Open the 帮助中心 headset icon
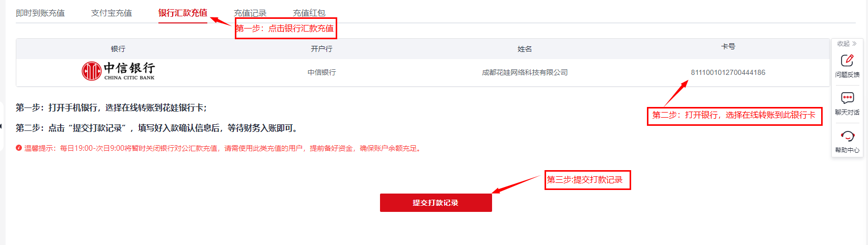The height and width of the screenshot is (245, 868). (x=847, y=136)
